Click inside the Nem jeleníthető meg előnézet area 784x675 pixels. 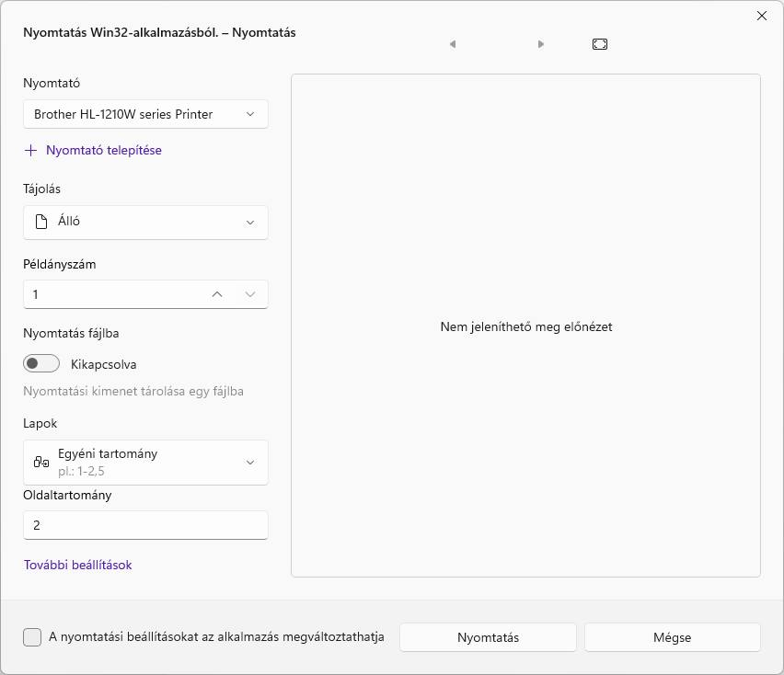pyautogui.click(x=525, y=326)
